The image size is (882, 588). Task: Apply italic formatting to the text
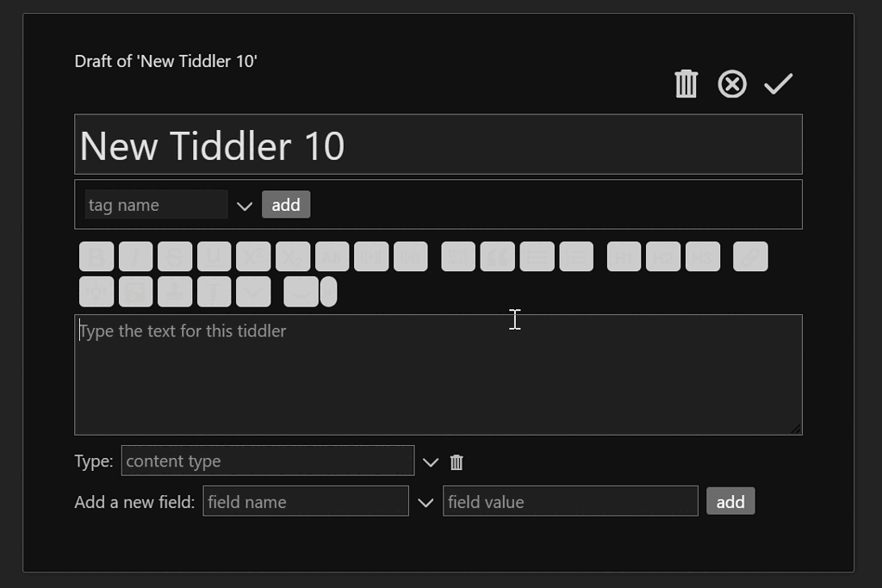click(x=135, y=257)
